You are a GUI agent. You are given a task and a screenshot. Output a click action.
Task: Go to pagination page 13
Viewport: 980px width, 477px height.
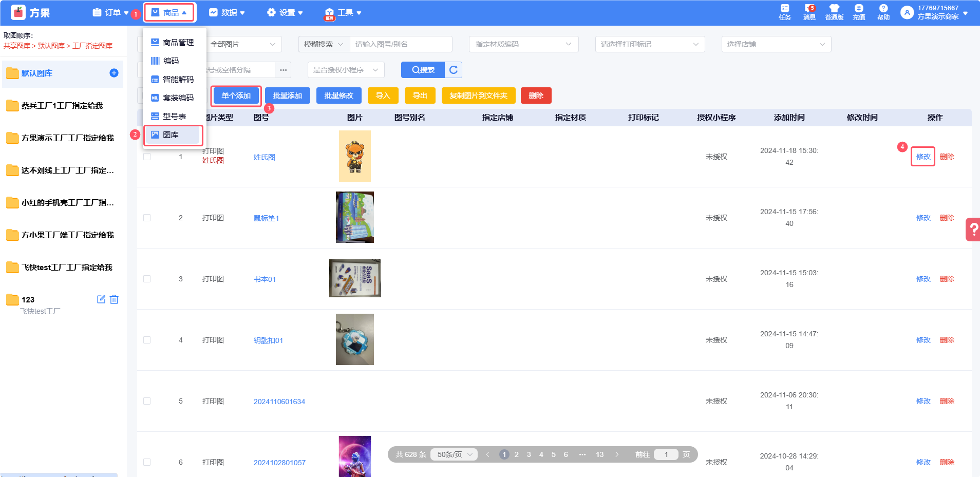point(600,454)
